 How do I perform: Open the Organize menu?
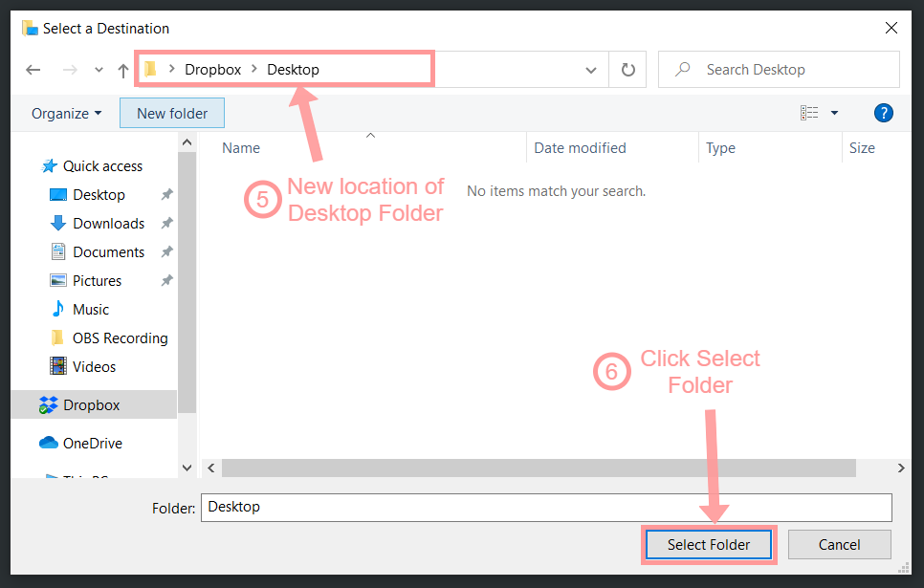point(67,113)
